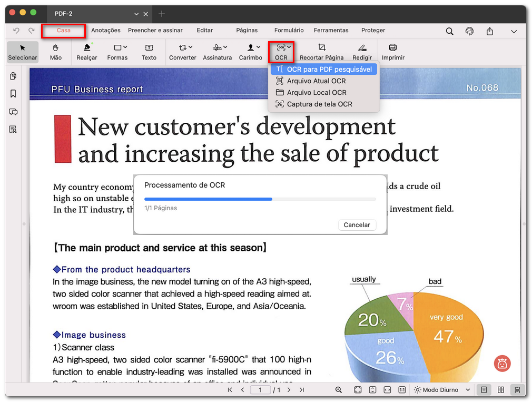Select the Mão (hand) tool
The image size is (532, 402).
pyautogui.click(x=55, y=52)
